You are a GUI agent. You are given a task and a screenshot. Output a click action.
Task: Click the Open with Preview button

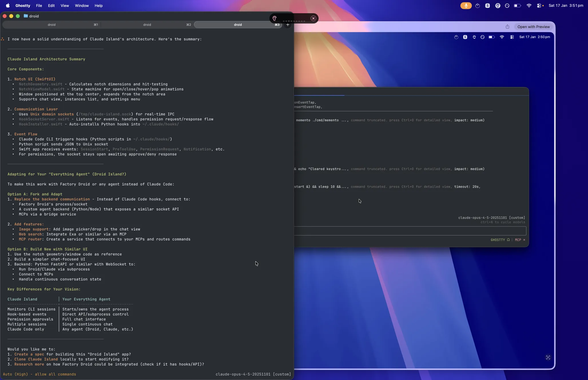tap(534, 27)
